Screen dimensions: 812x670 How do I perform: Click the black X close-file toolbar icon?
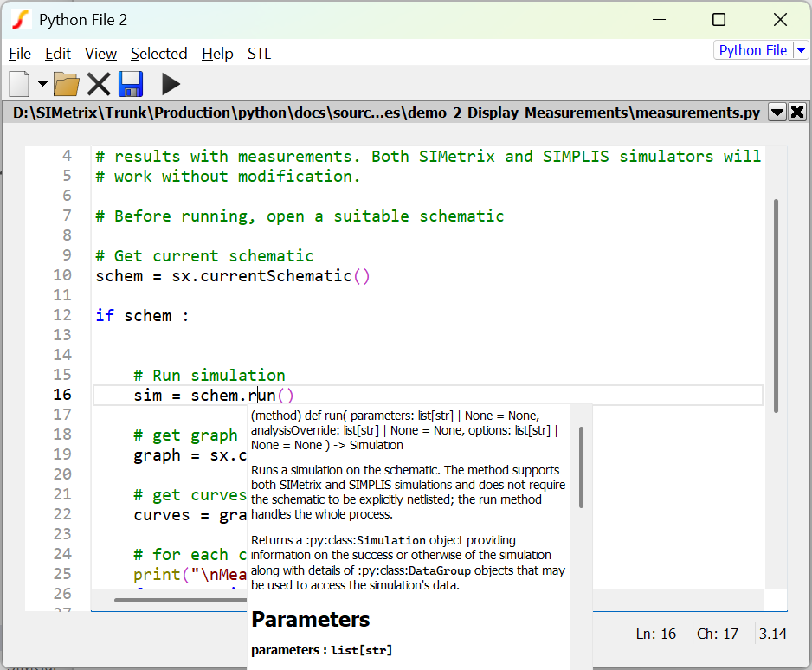pos(99,84)
